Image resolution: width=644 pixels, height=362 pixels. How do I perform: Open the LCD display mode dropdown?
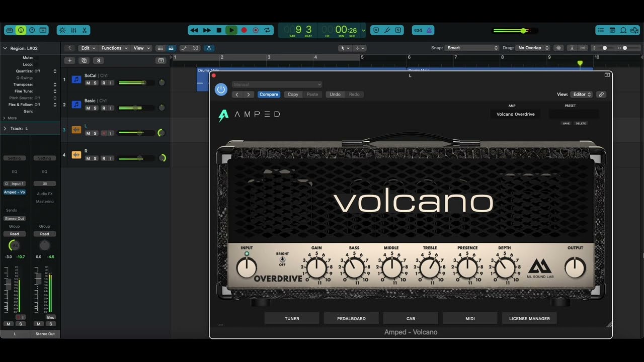[363, 30]
